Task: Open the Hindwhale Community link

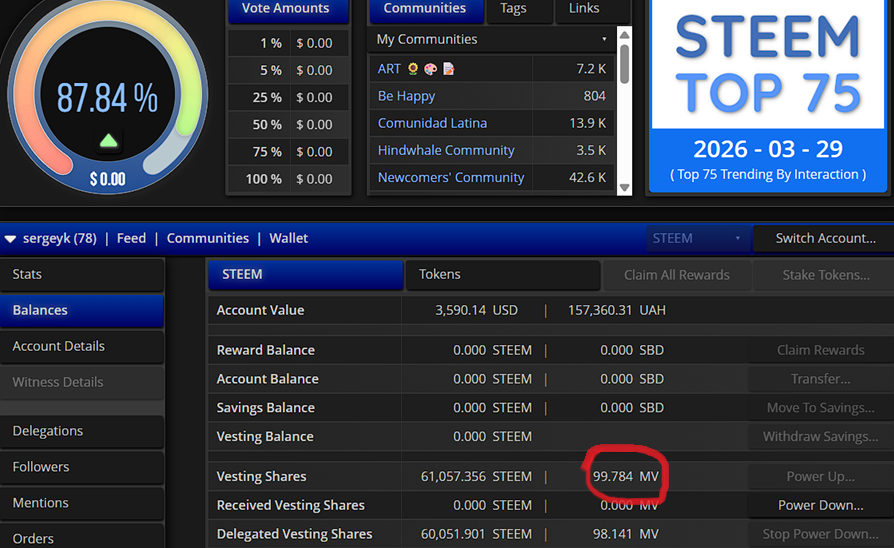Action: pyautogui.click(x=446, y=150)
